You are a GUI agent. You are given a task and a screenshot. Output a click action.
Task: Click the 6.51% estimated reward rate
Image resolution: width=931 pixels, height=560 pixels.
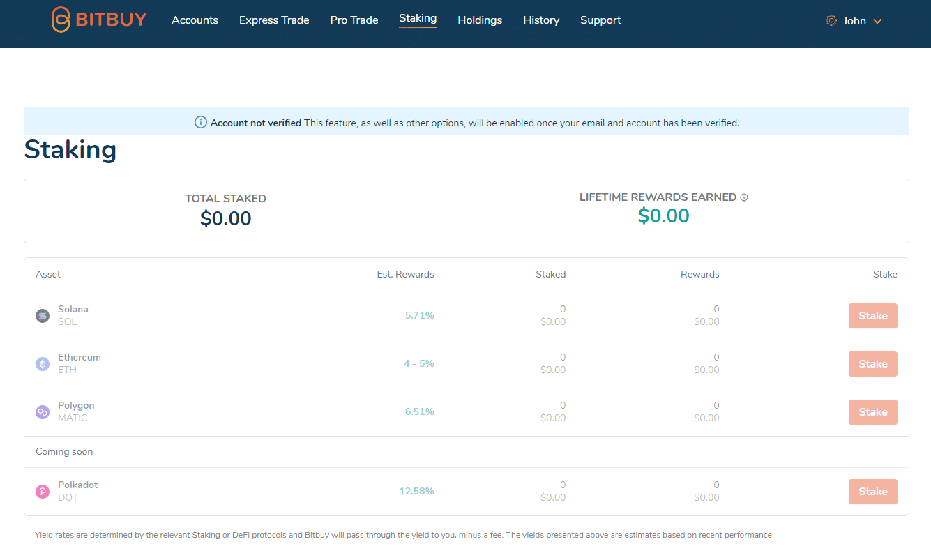(x=420, y=411)
